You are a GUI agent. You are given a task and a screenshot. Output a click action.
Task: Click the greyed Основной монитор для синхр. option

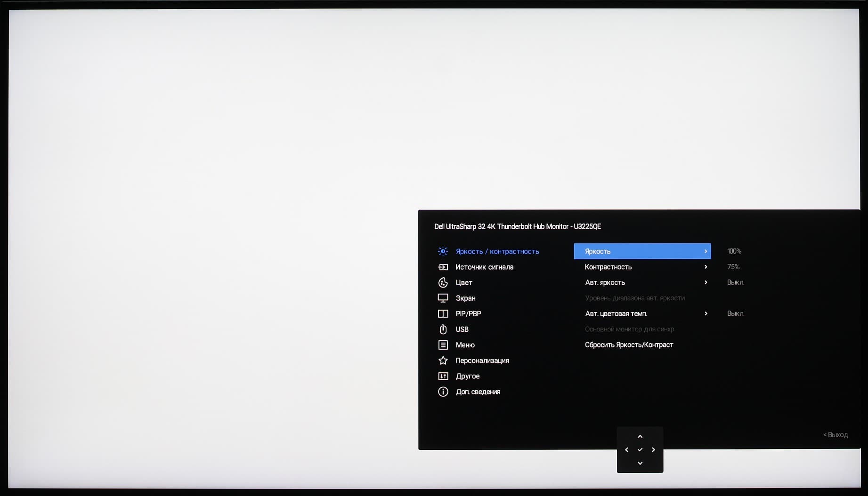pyautogui.click(x=630, y=329)
